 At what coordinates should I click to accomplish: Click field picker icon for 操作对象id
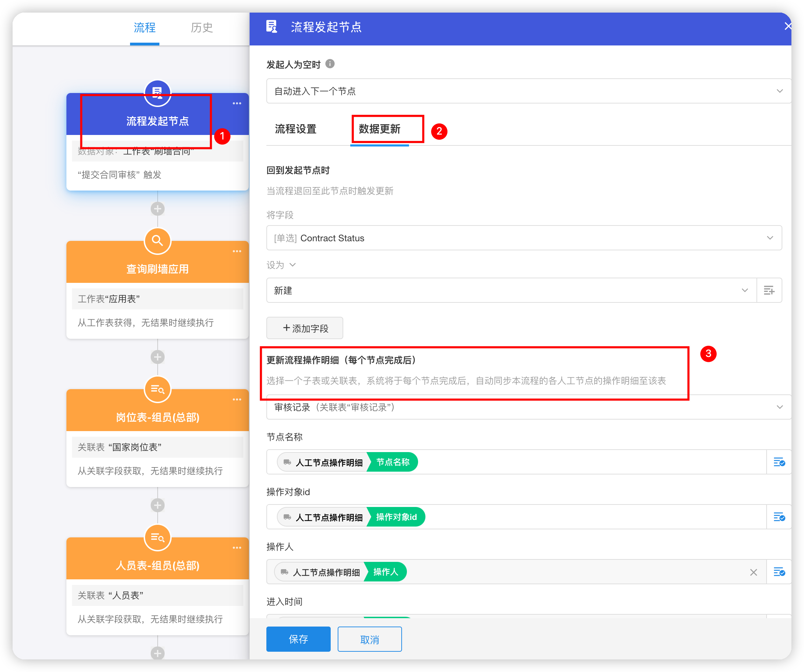pyautogui.click(x=779, y=517)
